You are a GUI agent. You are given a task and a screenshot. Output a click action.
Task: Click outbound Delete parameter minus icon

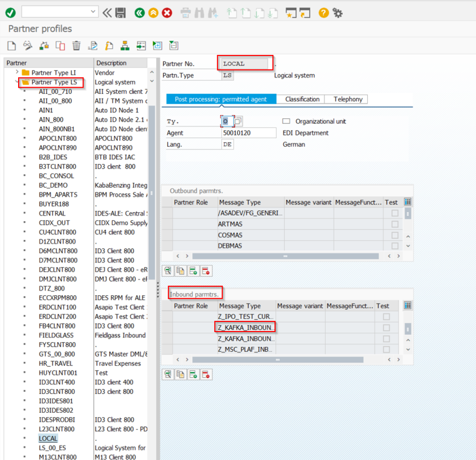pyautogui.click(x=206, y=271)
